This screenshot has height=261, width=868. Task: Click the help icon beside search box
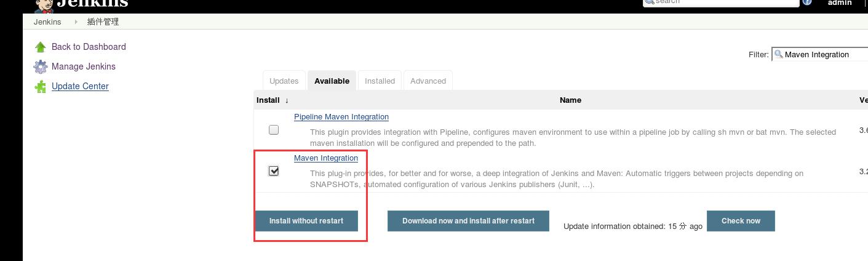click(x=807, y=2)
